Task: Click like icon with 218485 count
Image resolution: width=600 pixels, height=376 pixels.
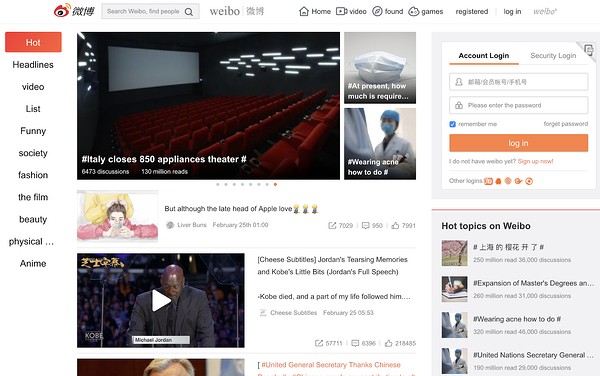Action: click(388, 343)
